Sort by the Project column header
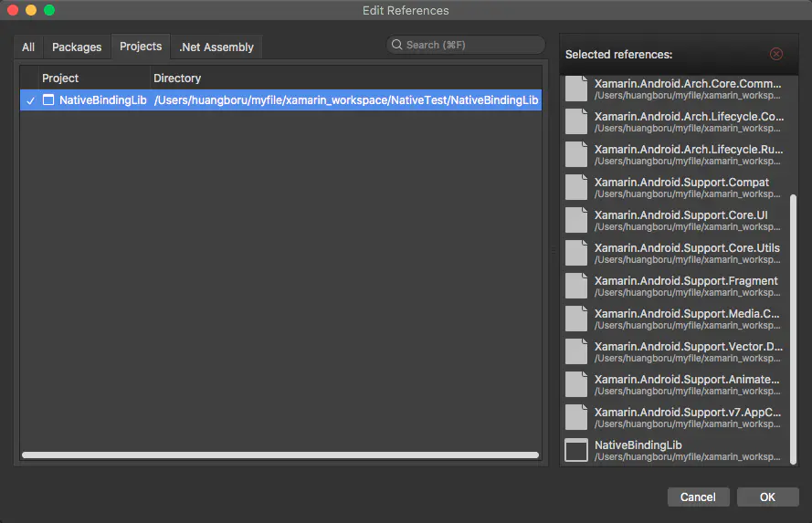812x523 pixels. [60, 78]
